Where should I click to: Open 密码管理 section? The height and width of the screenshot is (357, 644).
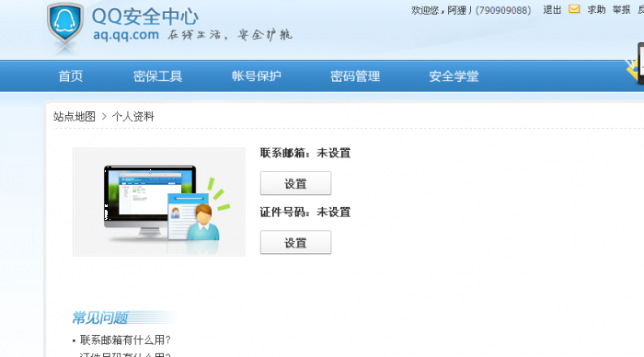(x=355, y=76)
